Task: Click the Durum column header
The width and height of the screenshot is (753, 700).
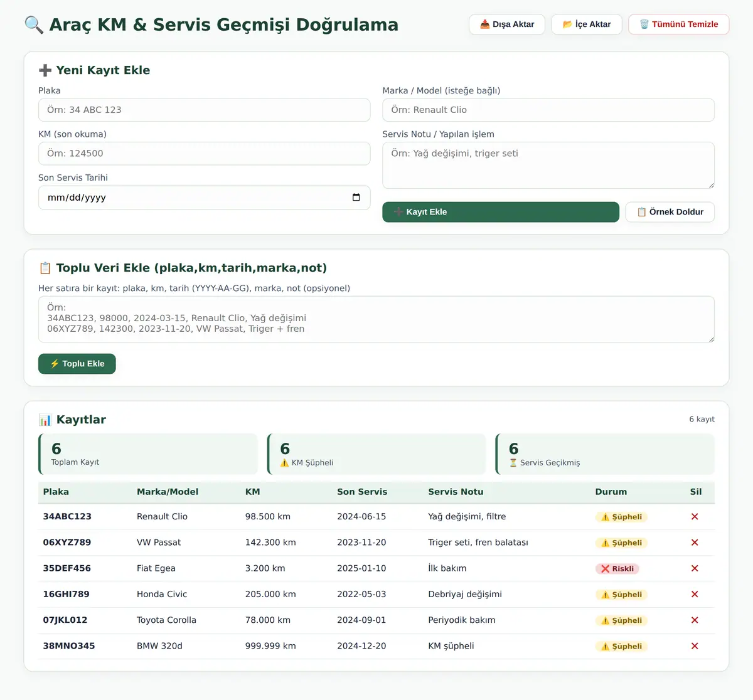Action: pyautogui.click(x=611, y=492)
